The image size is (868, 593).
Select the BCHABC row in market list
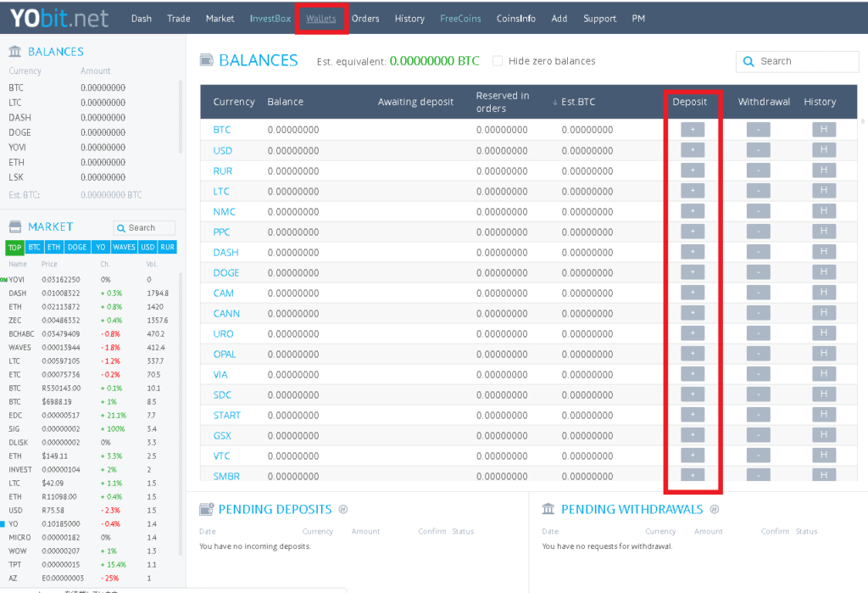click(88, 333)
